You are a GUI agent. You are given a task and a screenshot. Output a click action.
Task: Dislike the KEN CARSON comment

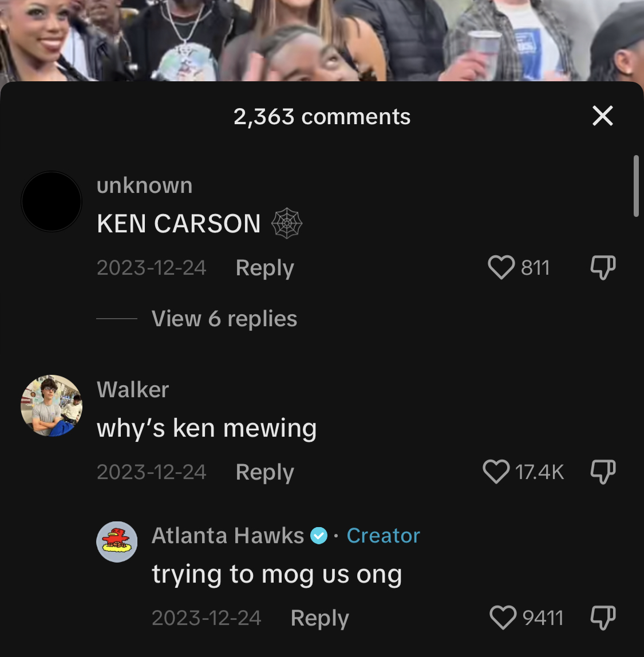point(603,267)
